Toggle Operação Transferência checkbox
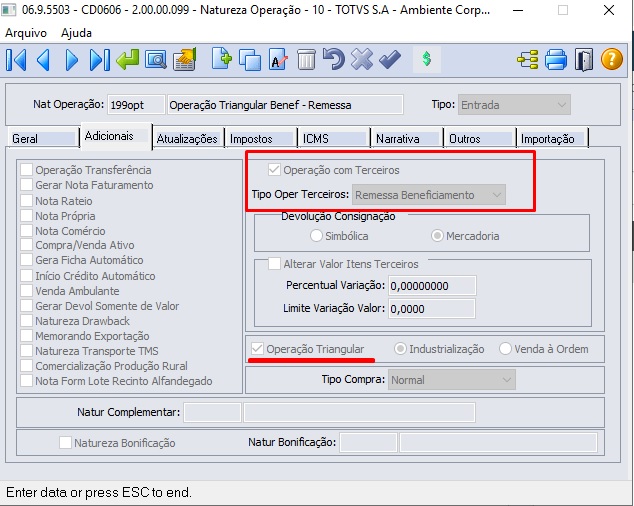This screenshot has height=506, width=634. pos(27,170)
